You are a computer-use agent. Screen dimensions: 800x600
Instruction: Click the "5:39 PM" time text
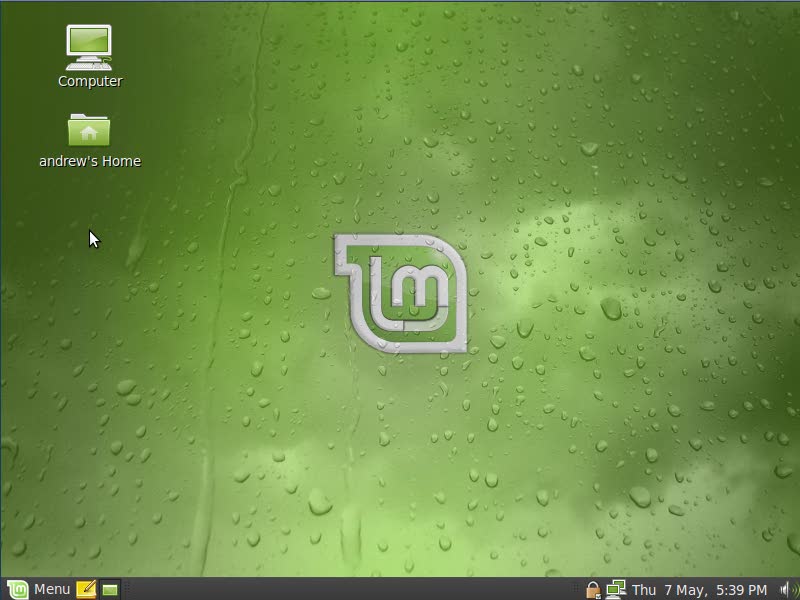[x=738, y=589]
